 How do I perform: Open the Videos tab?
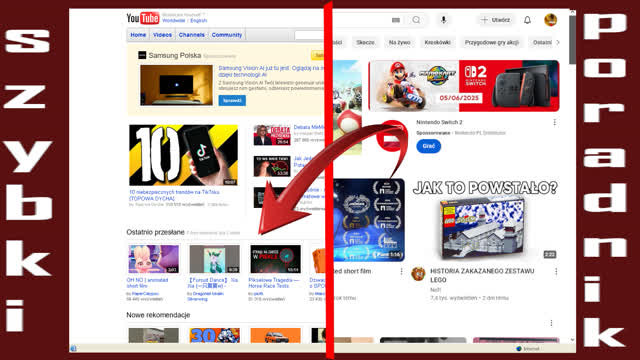coord(162,35)
